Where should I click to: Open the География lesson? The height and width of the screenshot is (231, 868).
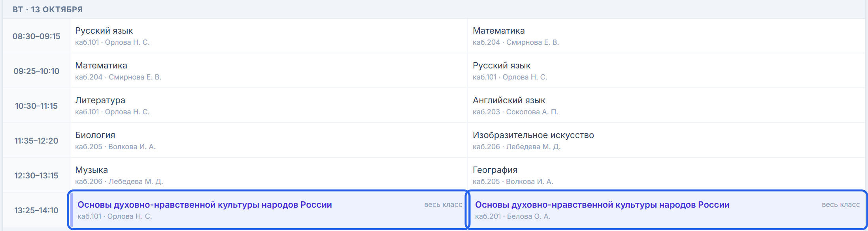666,175
